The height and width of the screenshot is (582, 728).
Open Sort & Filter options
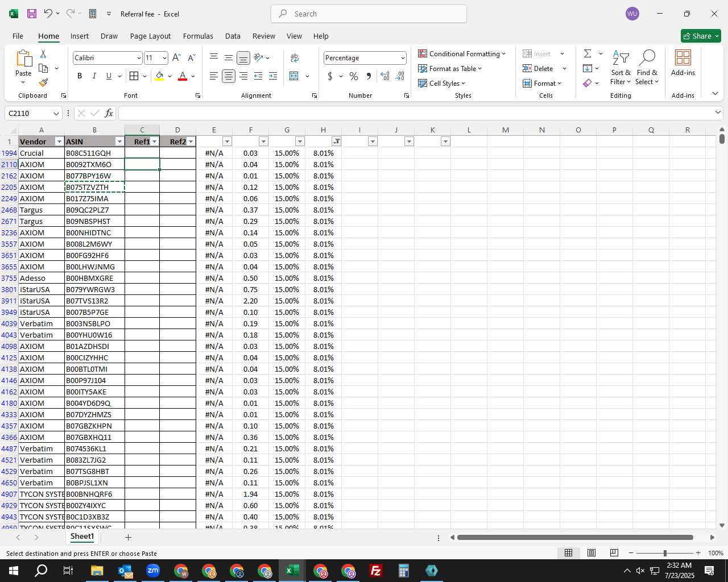click(x=621, y=67)
